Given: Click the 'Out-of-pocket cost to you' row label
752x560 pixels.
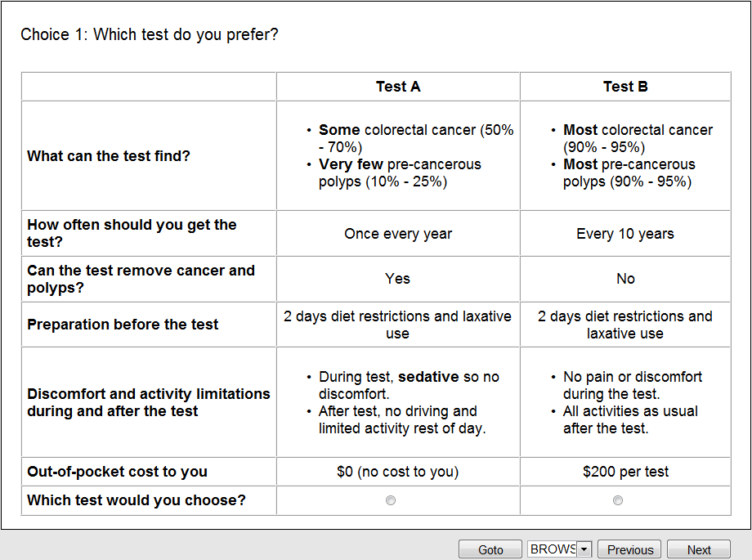Looking at the screenshot, I should click(x=117, y=472).
